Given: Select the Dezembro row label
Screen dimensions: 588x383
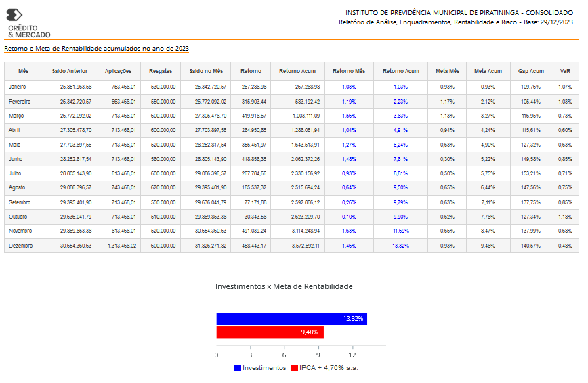Looking at the screenshot, I should point(20,246).
